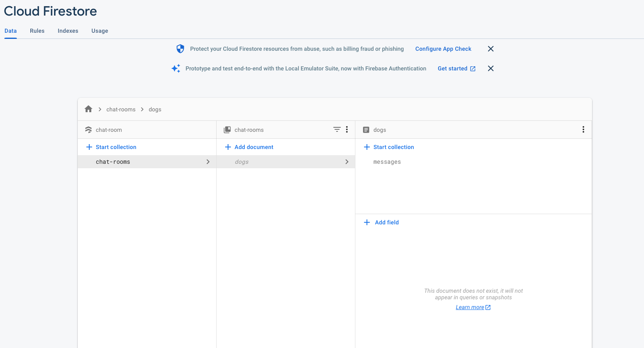644x348 pixels.
Task: Click the collection icon beside chat-rooms header
Action: pos(227,130)
